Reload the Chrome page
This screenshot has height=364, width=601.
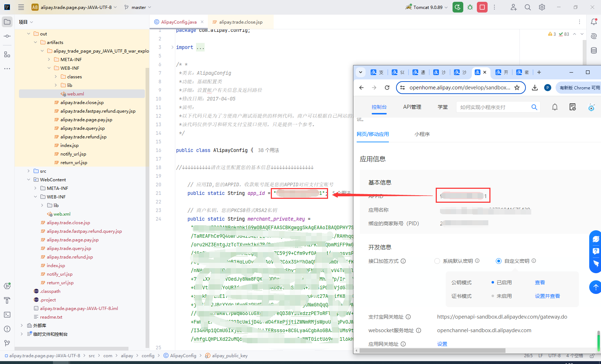(x=387, y=88)
